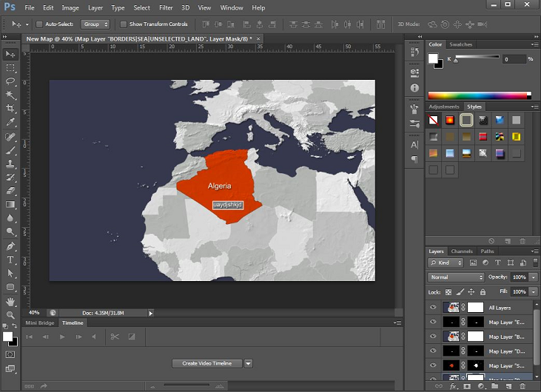Select the Lasso tool

[11, 81]
